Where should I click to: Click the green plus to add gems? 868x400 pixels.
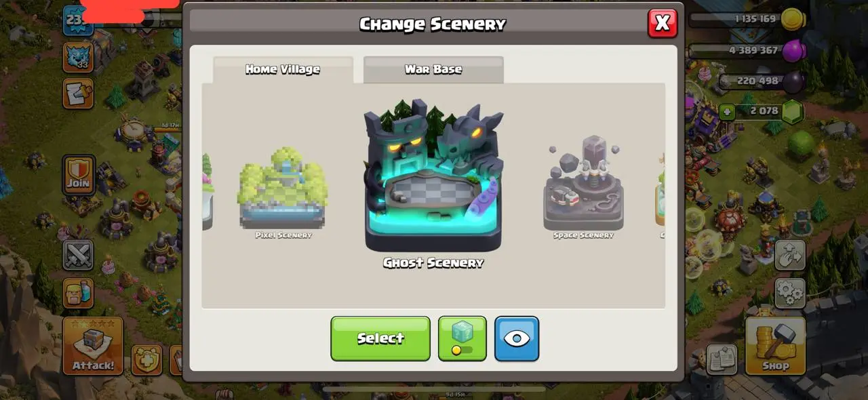[x=727, y=111]
